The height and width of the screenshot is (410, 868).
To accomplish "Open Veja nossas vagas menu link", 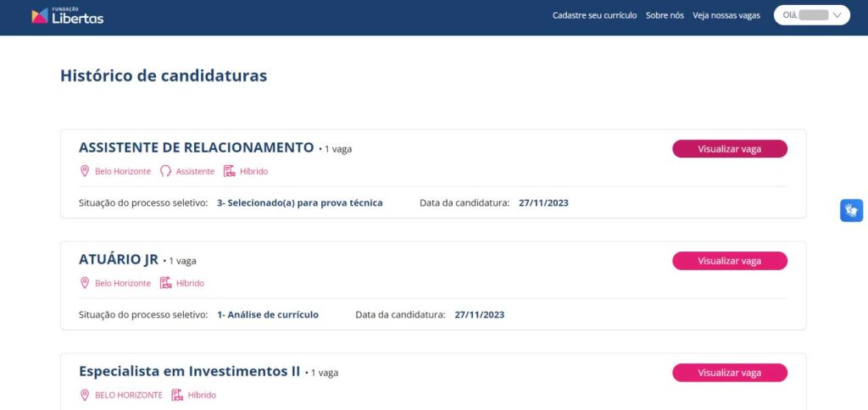I will (x=726, y=15).
